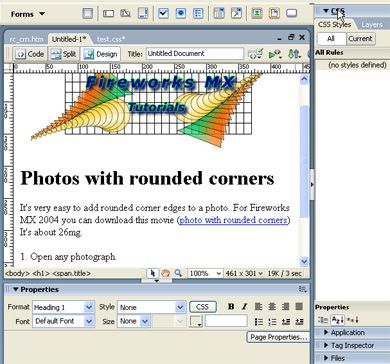The height and width of the screenshot is (364, 390).
Task: Select the Hand tool in the status bar
Action: pyautogui.click(x=165, y=273)
